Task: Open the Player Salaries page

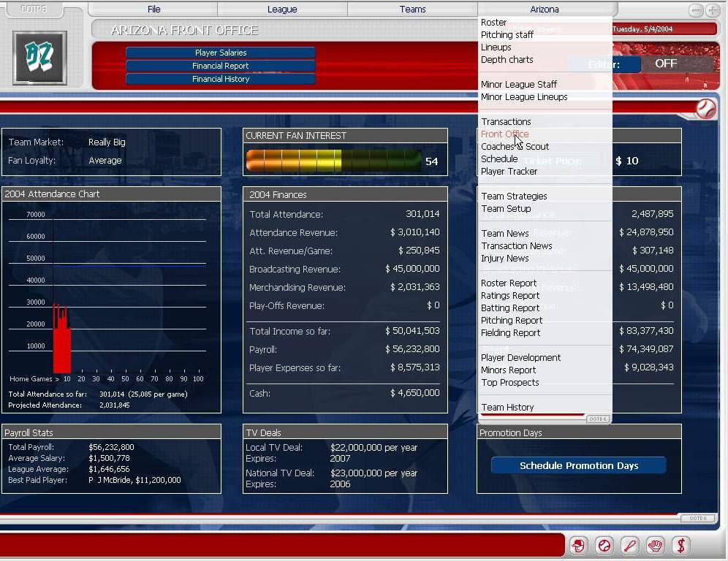Action: click(x=220, y=53)
